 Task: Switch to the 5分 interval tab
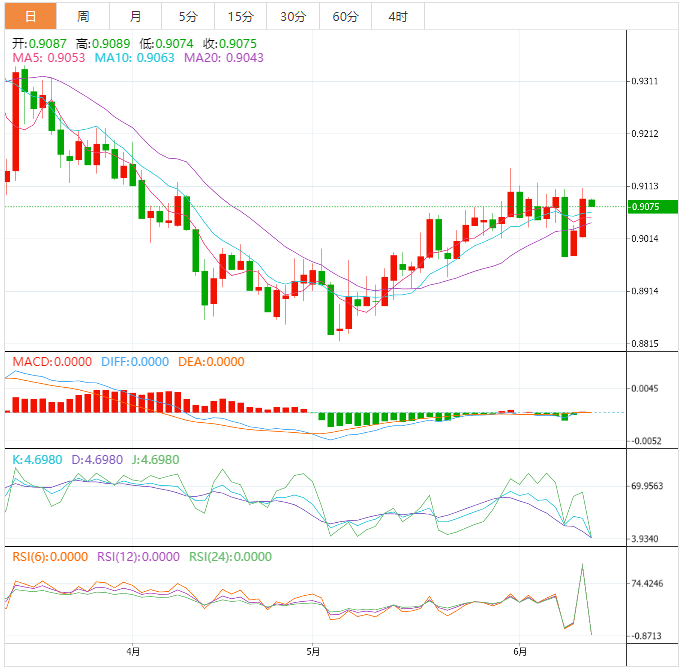[x=188, y=16]
